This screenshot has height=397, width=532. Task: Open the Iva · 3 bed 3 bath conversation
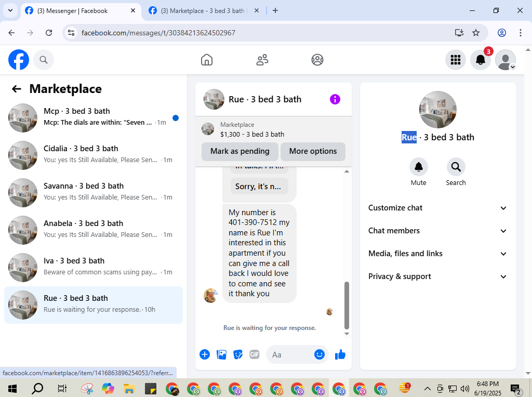(94, 268)
